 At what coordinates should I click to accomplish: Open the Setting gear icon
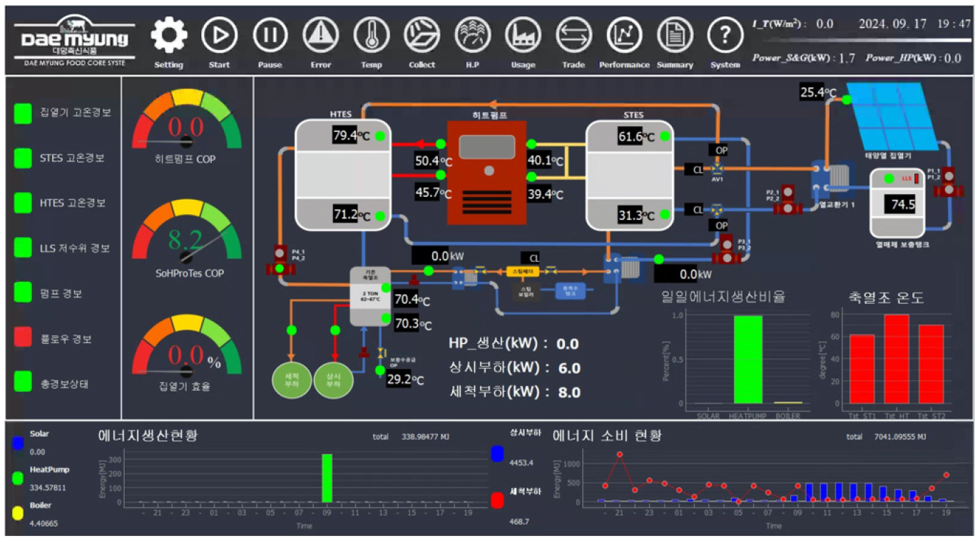[169, 35]
